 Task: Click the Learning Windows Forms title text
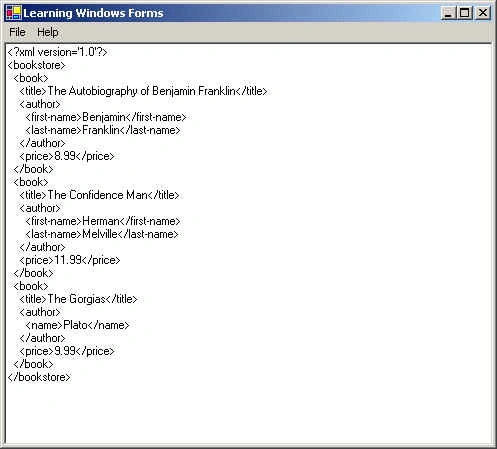coord(93,13)
